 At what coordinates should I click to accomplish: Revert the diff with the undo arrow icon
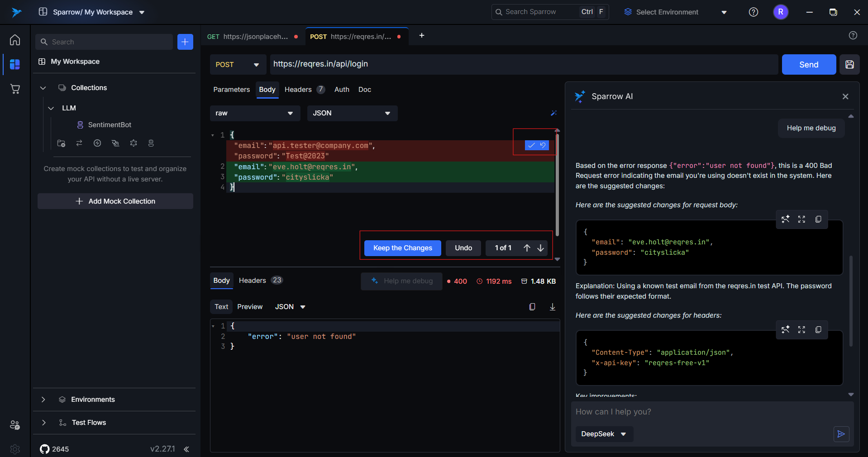[543, 145]
